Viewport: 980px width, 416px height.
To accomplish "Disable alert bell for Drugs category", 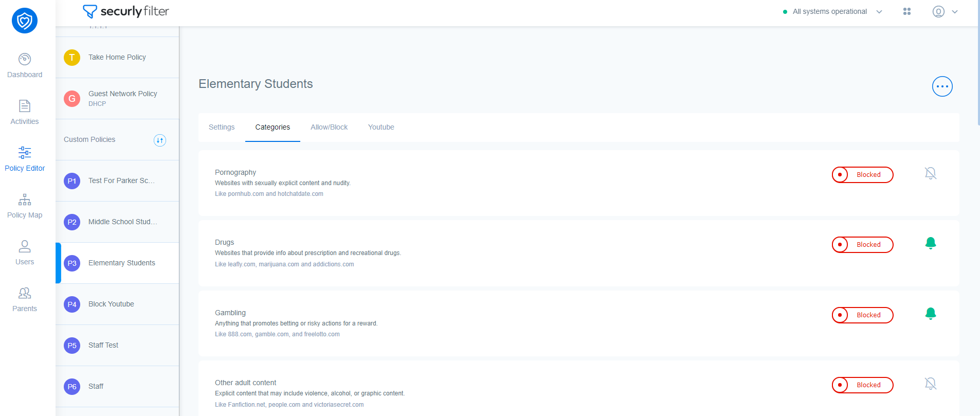I will coord(930,243).
